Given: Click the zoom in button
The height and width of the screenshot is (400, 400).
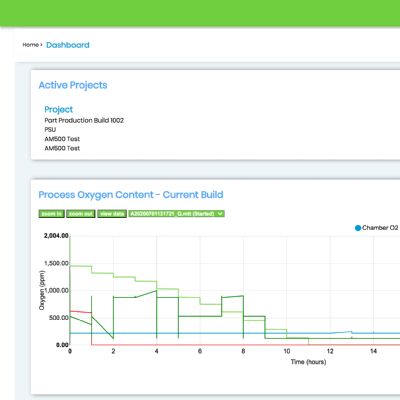Looking at the screenshot, I should [x=51, y=214].
